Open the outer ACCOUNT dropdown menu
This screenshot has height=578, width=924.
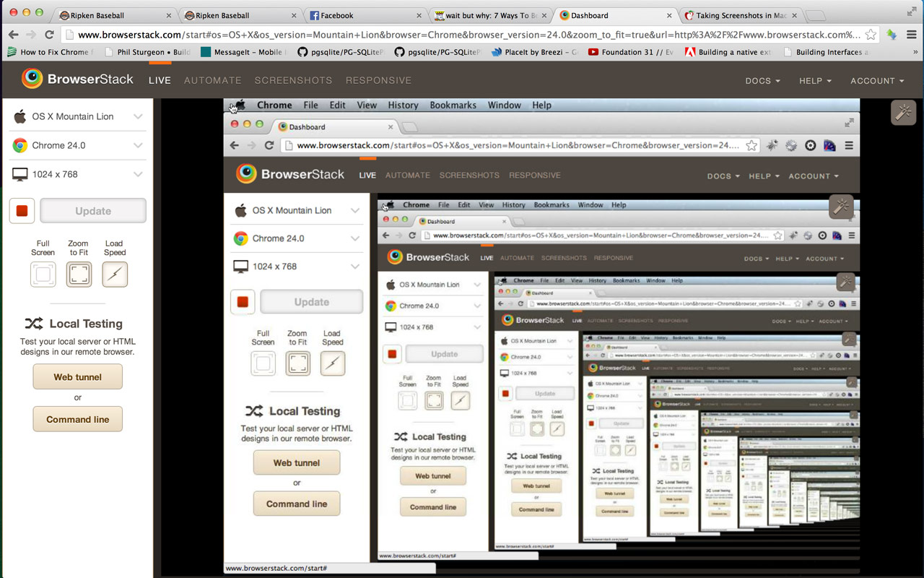point(877,81)
